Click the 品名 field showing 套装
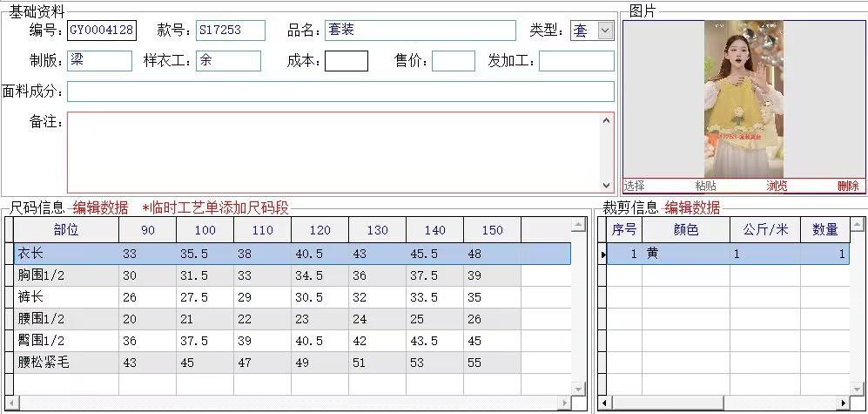 click(421, 31)
